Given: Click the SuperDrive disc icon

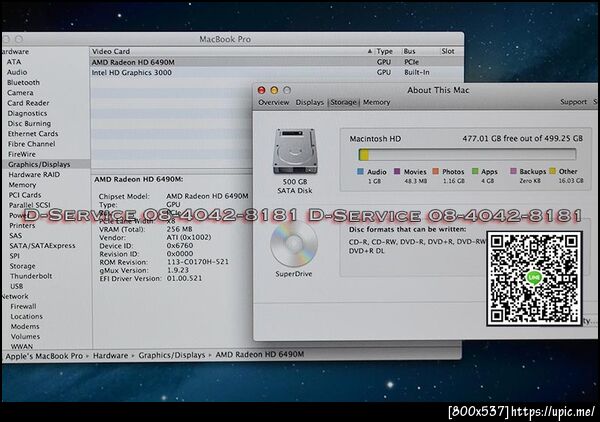Looking at the screenshot, I should tap(294, 244).
